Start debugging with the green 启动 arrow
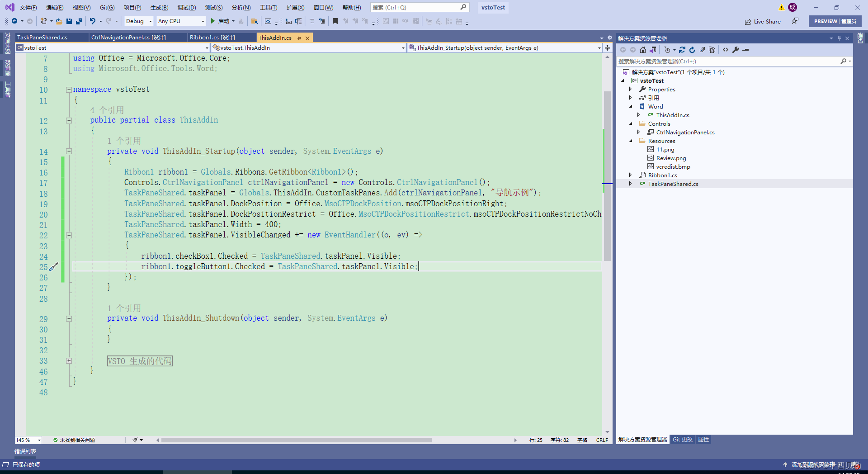The height and width of the screenshot is (474, 868). pos(212,21)
